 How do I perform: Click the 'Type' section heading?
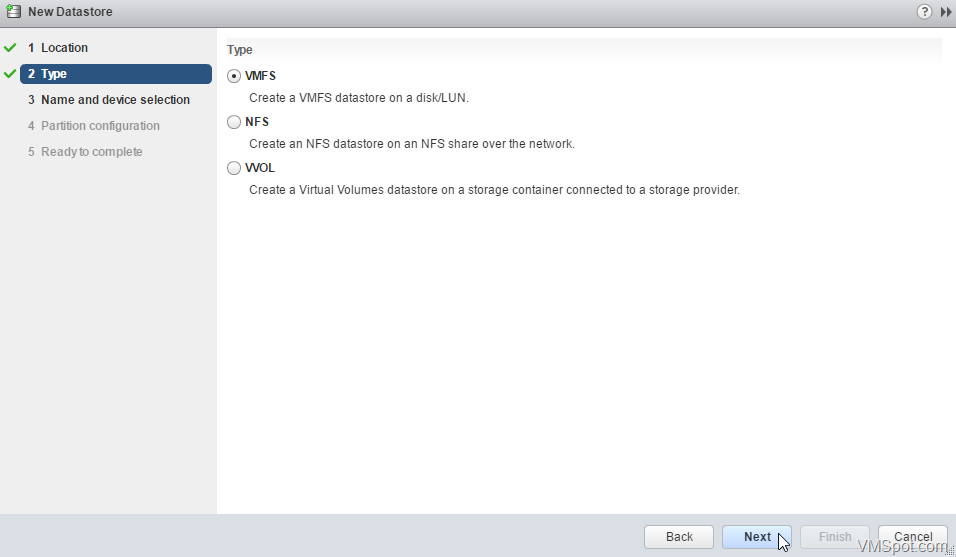coord(240,50)
